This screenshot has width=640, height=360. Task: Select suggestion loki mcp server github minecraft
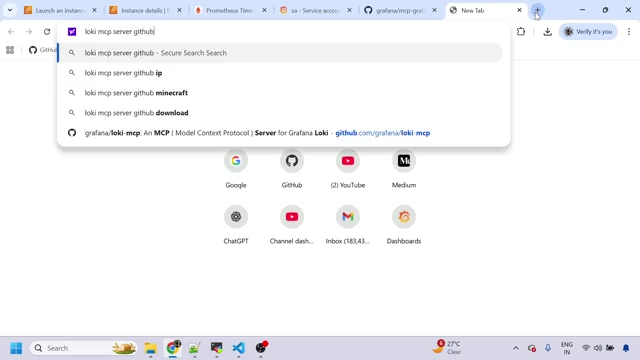pos(280,93)
